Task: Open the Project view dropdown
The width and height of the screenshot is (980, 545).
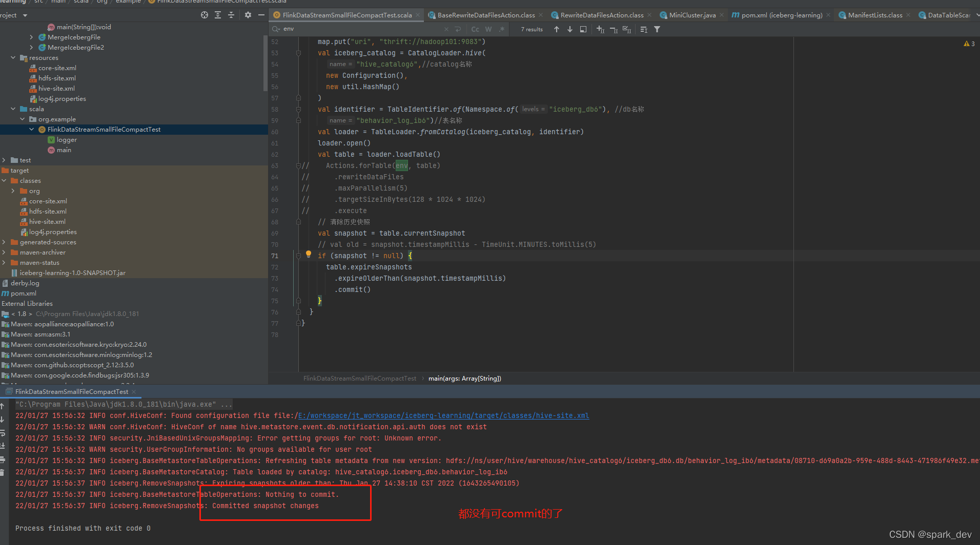Action: point(25,15)
